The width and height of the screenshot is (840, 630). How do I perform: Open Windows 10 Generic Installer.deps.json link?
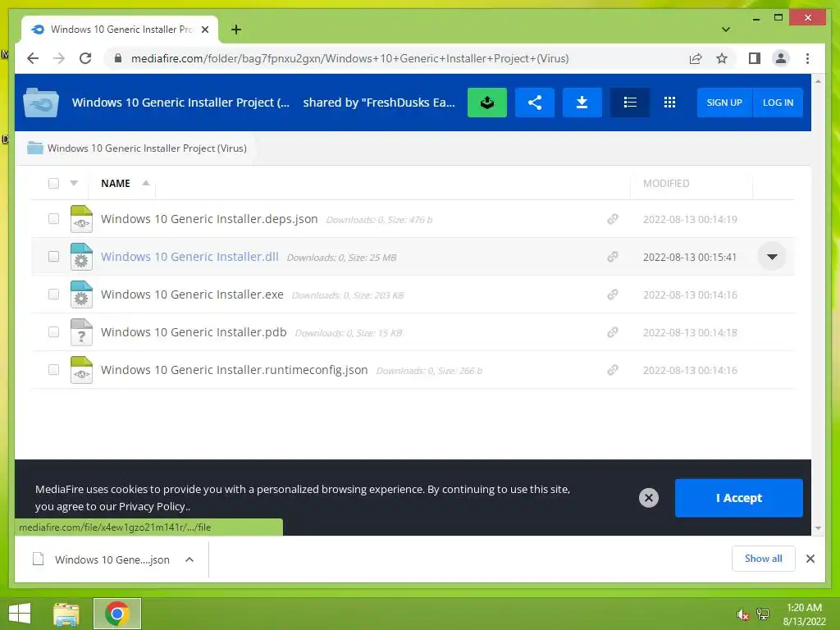coord(209,219)
